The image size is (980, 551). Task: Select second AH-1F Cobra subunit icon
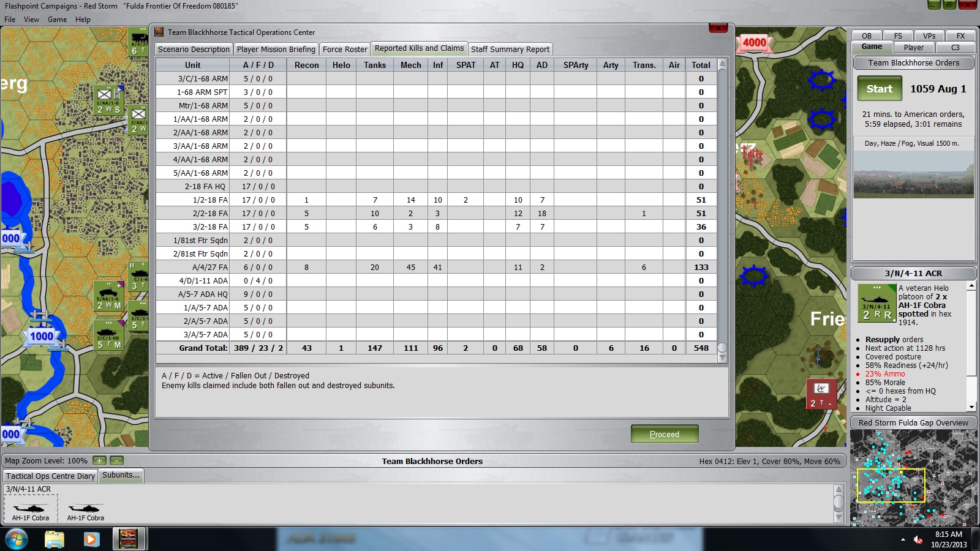(86, 508)
